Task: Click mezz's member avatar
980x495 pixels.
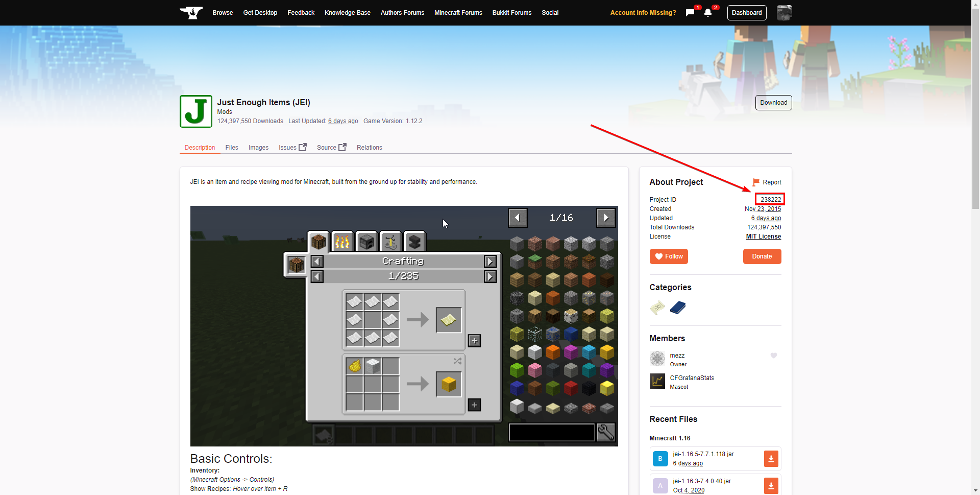Action: click(657, 359)
